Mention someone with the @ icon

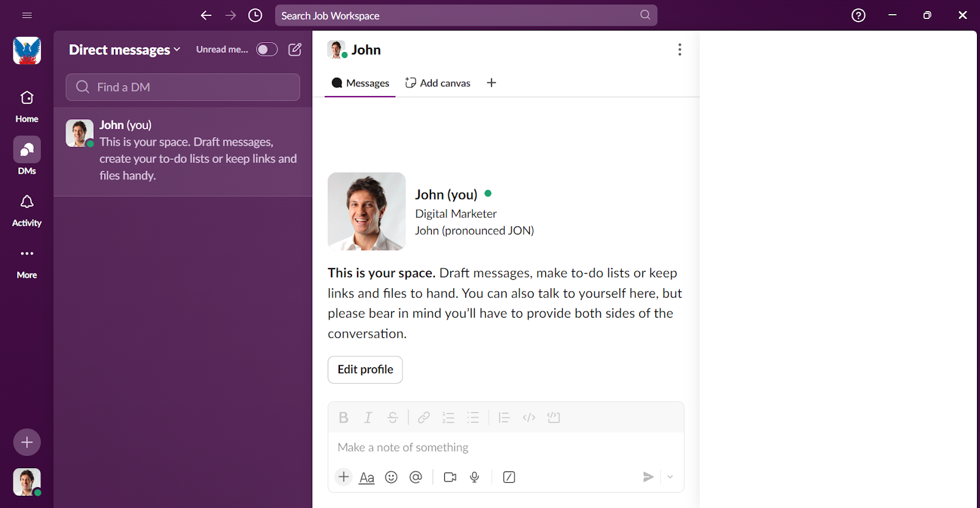tap(416, 477)
